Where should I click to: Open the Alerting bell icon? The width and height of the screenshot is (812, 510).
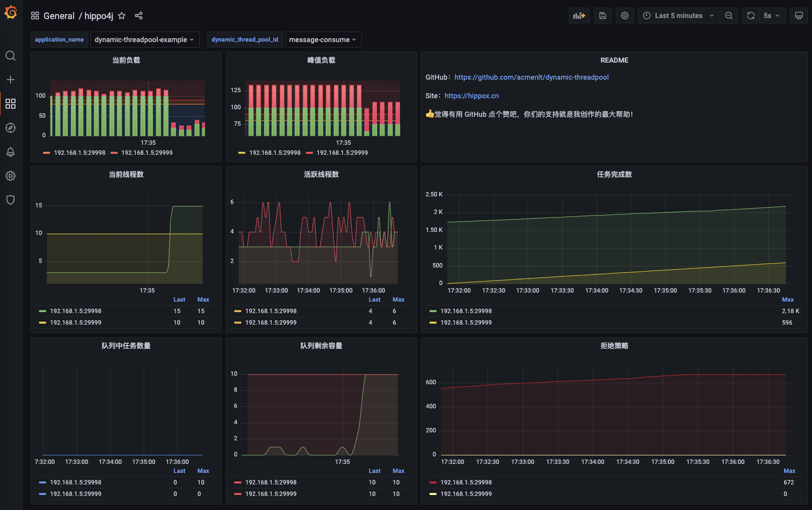point(11,152)
